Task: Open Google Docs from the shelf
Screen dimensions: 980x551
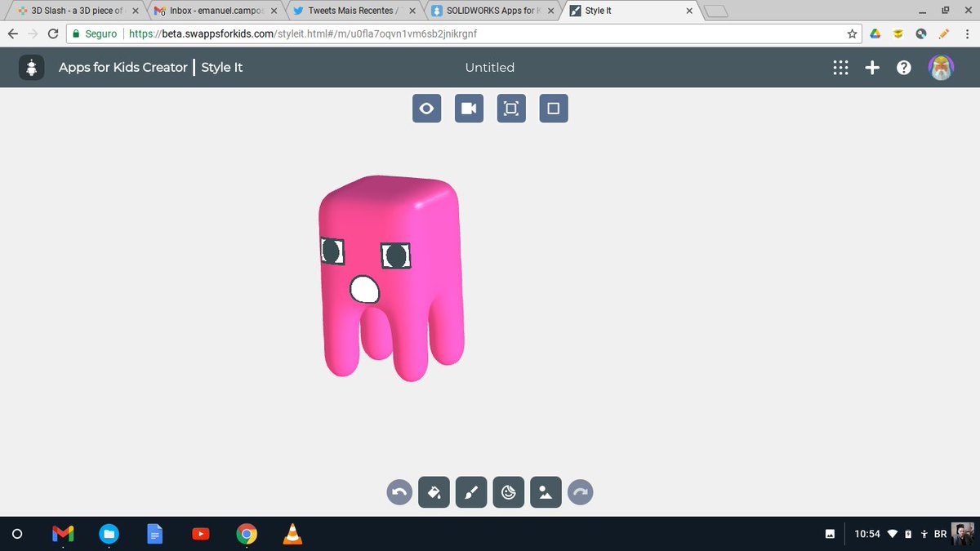Action: (x=154, y=534)
